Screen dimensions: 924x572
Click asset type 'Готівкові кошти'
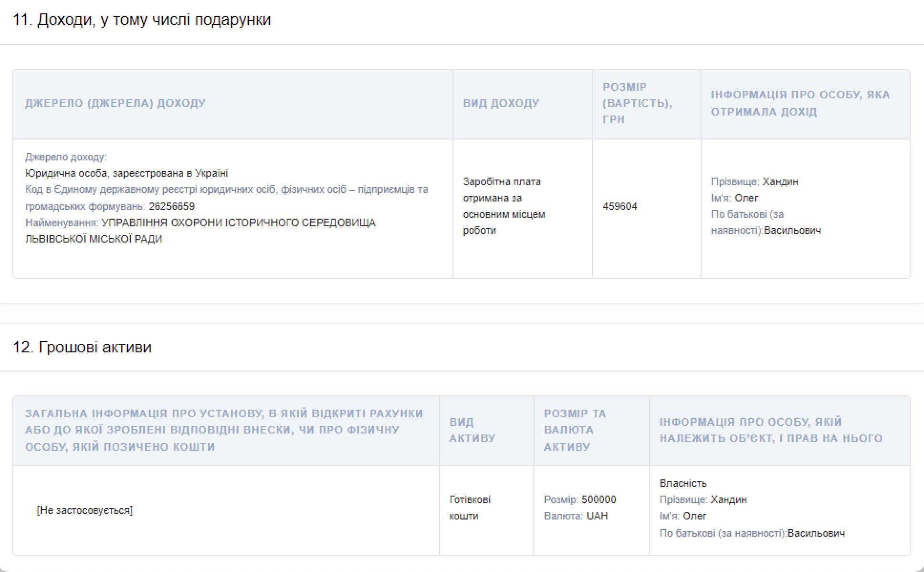[x=470, y=508]
